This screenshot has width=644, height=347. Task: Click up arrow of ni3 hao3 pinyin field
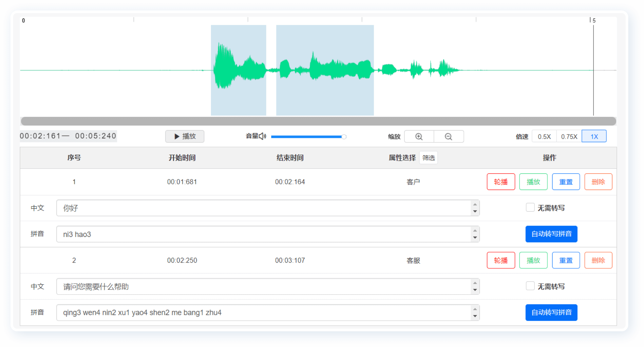[x=475, y=230]
